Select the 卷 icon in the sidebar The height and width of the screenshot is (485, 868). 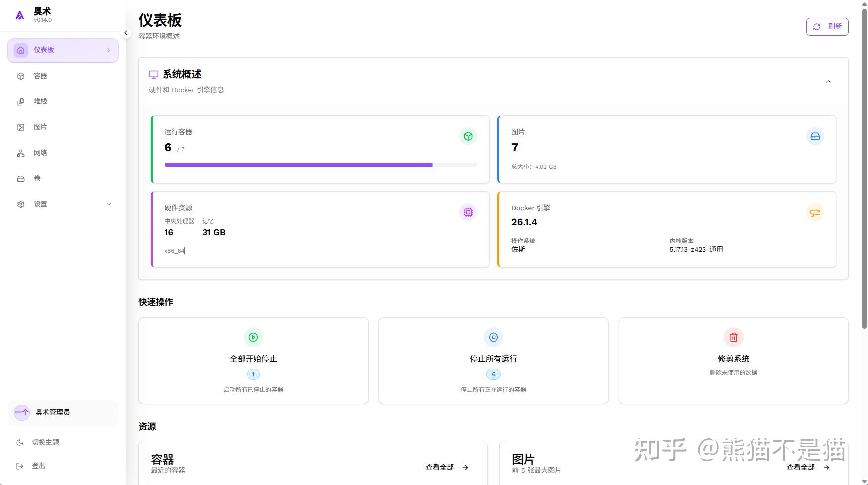click(x=20, y=178)
